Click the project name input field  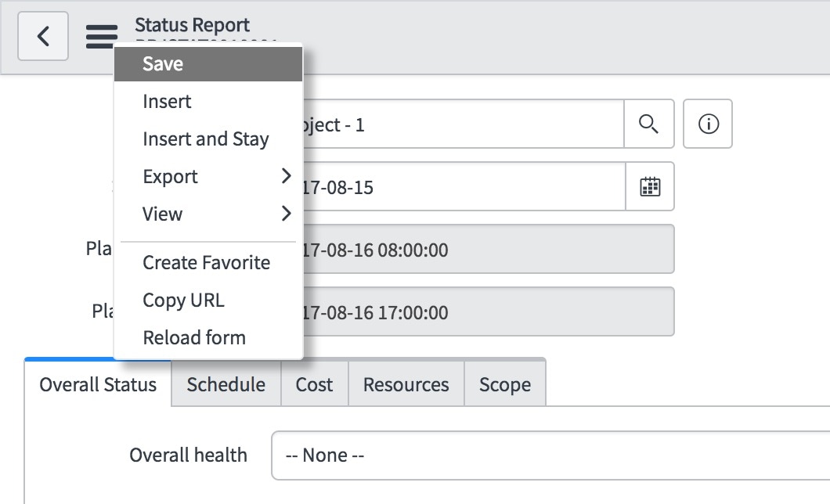[x=464, y=124]
